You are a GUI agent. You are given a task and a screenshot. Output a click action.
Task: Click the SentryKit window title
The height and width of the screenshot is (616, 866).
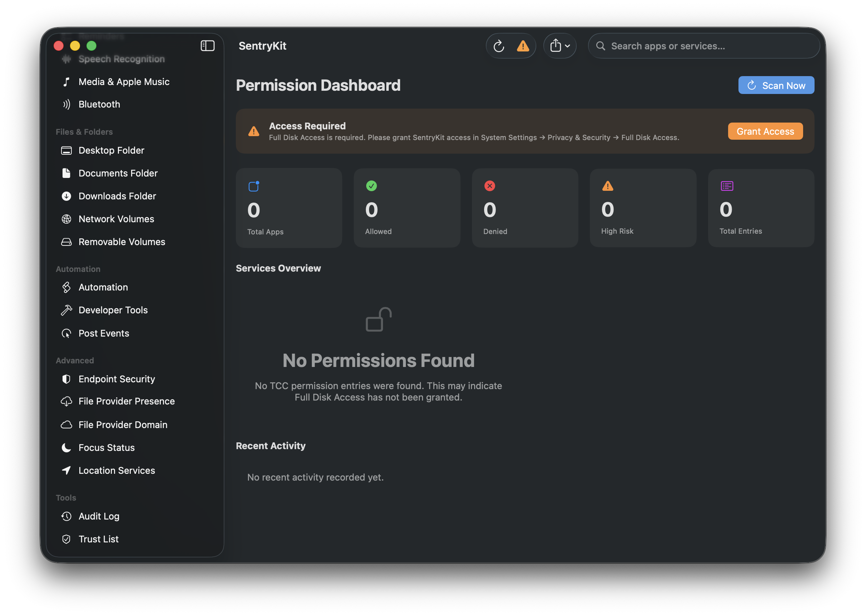click(x=262, y=46)
